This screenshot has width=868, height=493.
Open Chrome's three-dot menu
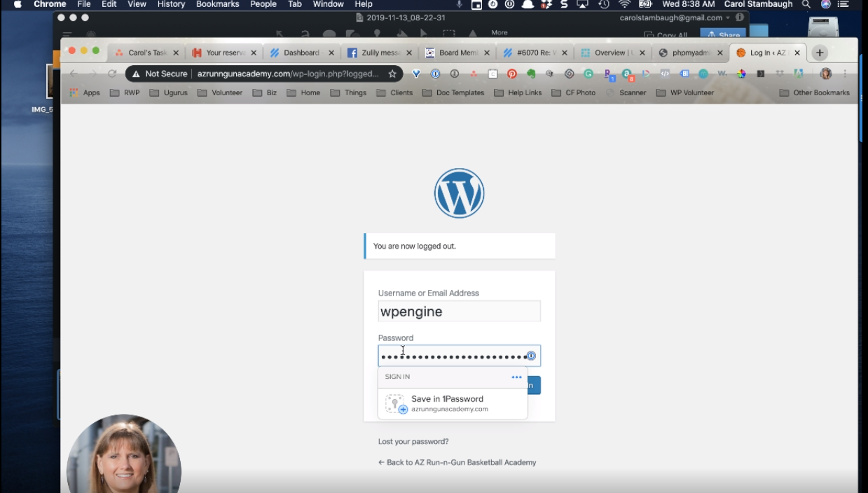coord(845,74)
